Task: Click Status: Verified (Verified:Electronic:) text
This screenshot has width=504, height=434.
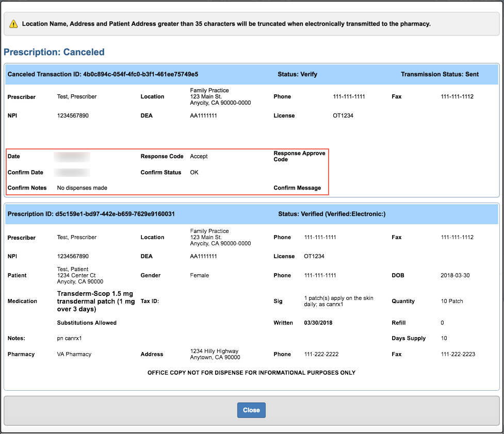Action: point(332,214)
